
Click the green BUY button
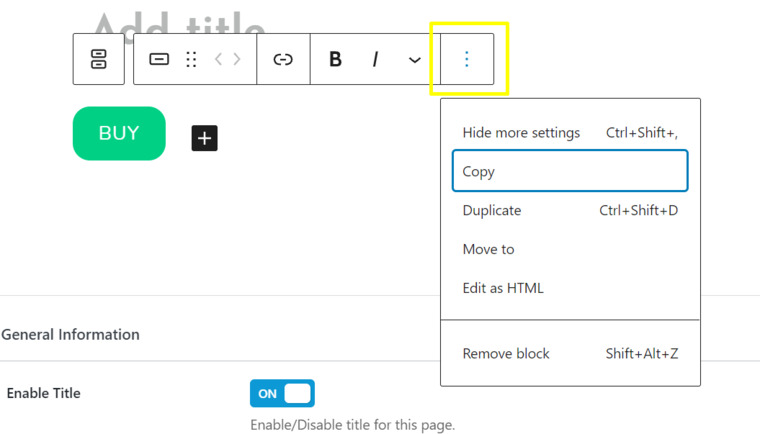(x=119, y=133)
